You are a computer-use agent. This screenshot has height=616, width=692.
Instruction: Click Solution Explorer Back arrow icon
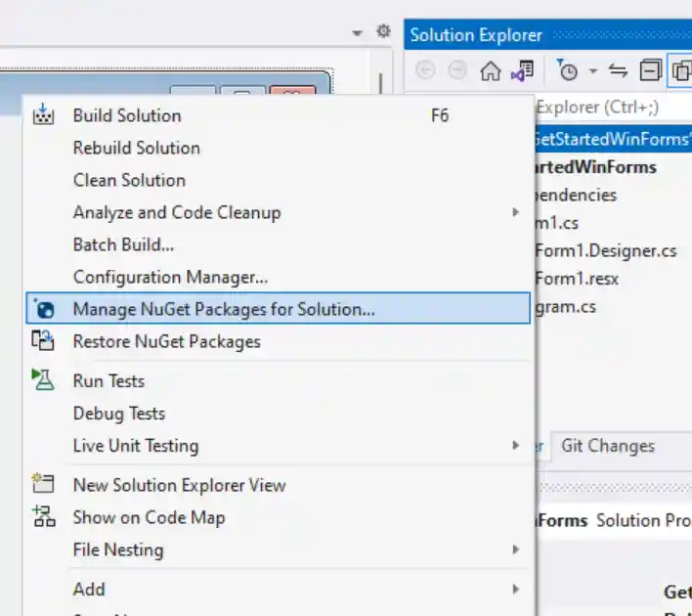click(425, 70)
